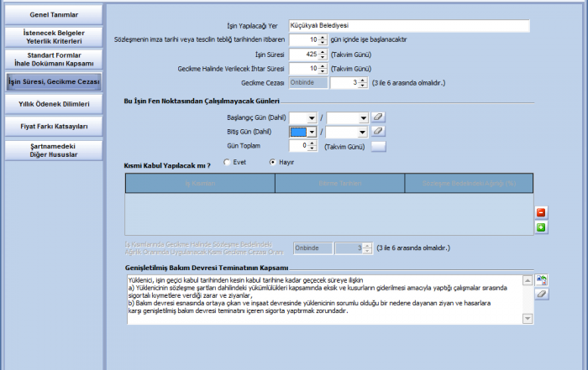
Task: Click the small button next to Gün Toplam
Action: pyautogui.click(x=378, y=146)
